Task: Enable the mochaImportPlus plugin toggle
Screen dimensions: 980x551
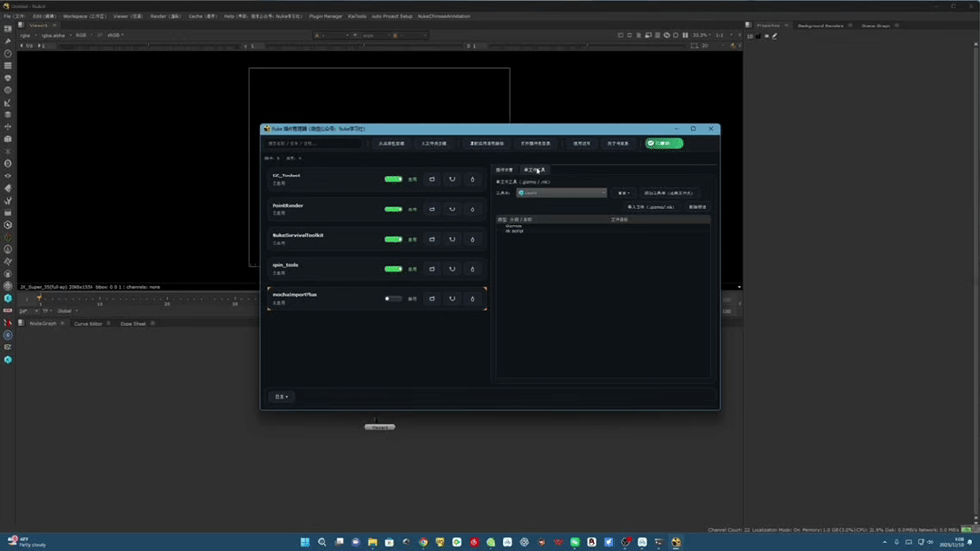Action: point(393,299)
